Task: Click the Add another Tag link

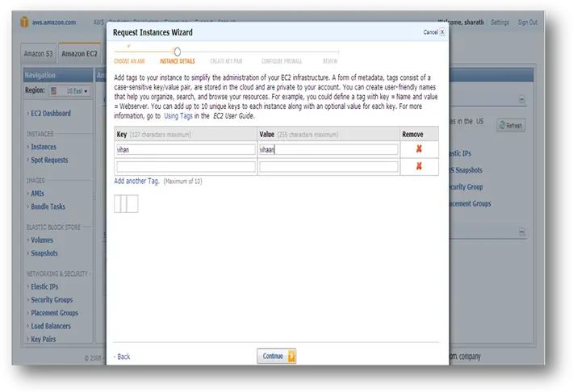Action: tap(136, 181)
